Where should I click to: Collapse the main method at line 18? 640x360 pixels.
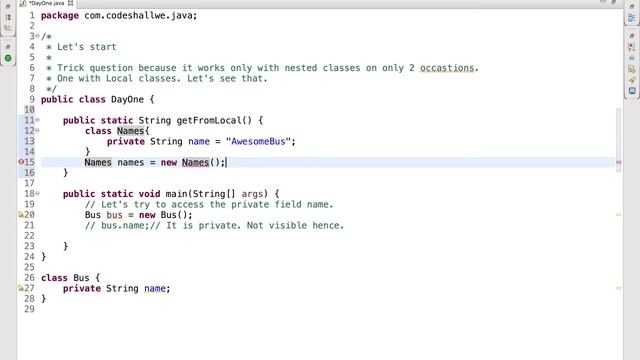pos(38,193)
